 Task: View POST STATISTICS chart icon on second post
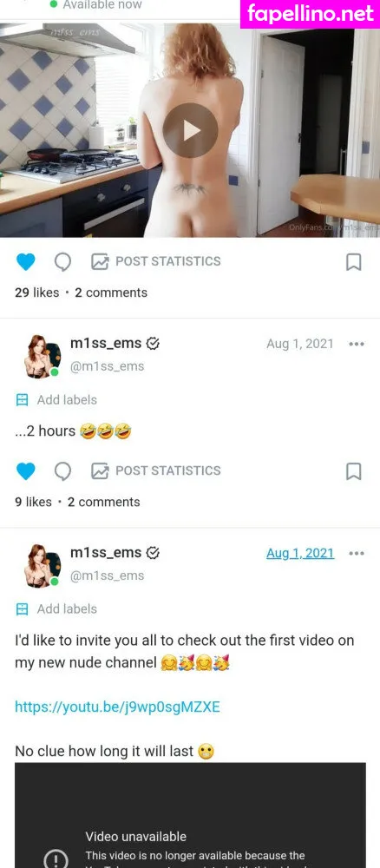100,470
